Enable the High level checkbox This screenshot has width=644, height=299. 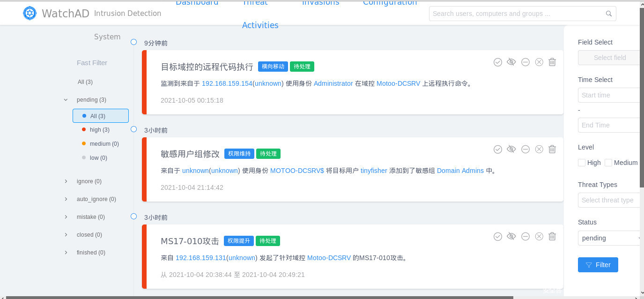[582, 163]
